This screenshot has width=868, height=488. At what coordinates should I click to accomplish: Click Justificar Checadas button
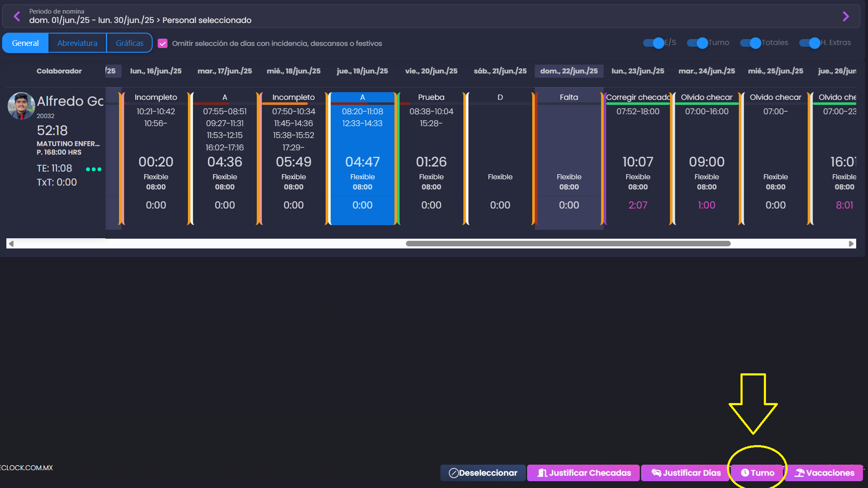tap(584, 473)
